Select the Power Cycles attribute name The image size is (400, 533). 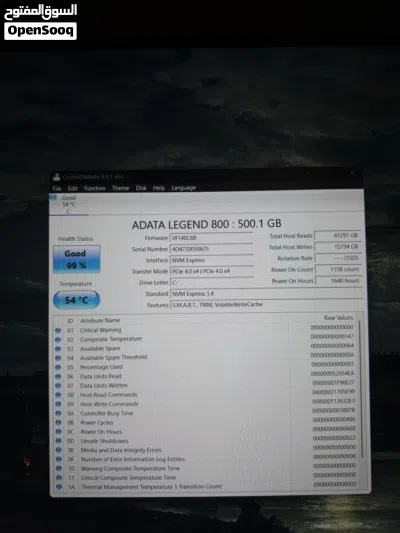[x=97, y=423]
